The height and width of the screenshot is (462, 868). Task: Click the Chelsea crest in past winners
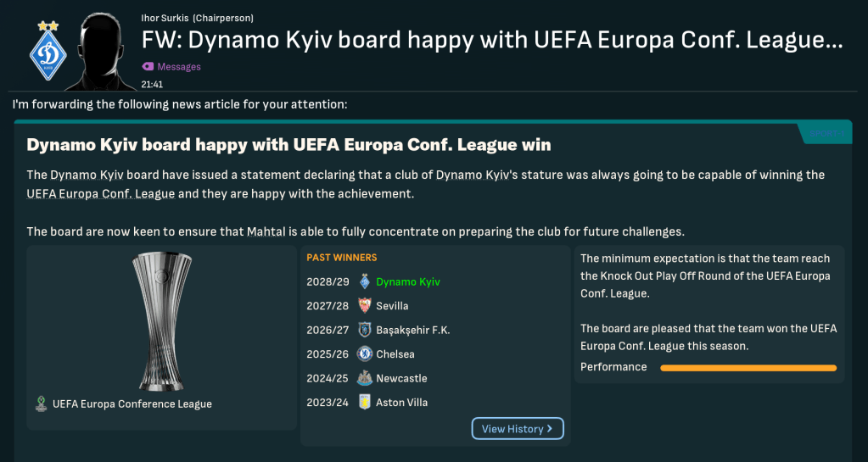(x=365, y=354)
